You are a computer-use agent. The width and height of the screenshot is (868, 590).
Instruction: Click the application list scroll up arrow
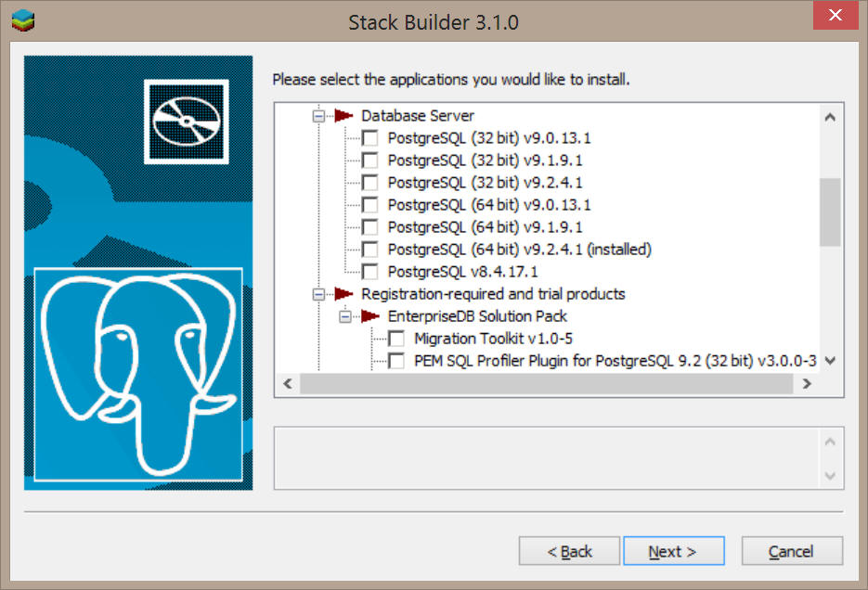point(830,117)
